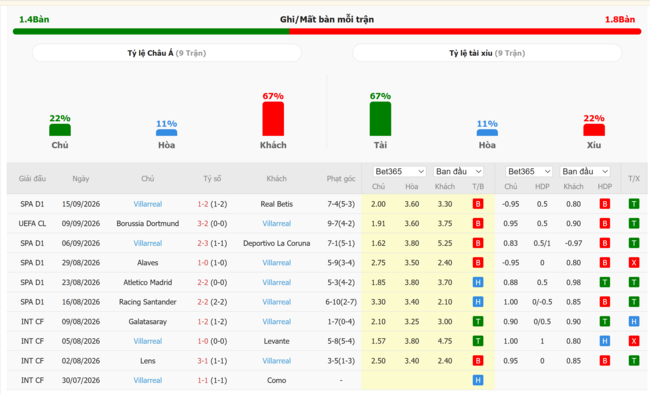The width and height of the screenshot is (650, 395).
Task: Click blue H over/under badge in Galatasaray row
Action: [634, 322]
